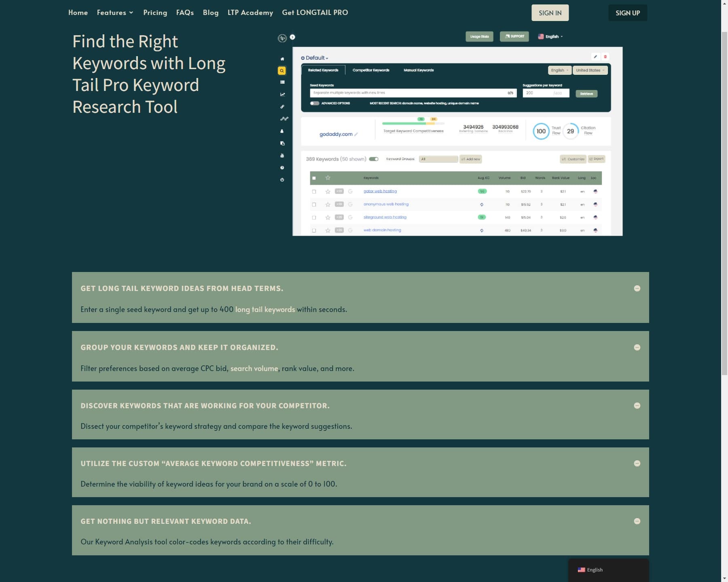The height and width of the screenshot is (582, 728).
Task: Open the Keyword Research search tool icon
Action: coord(282,70)
